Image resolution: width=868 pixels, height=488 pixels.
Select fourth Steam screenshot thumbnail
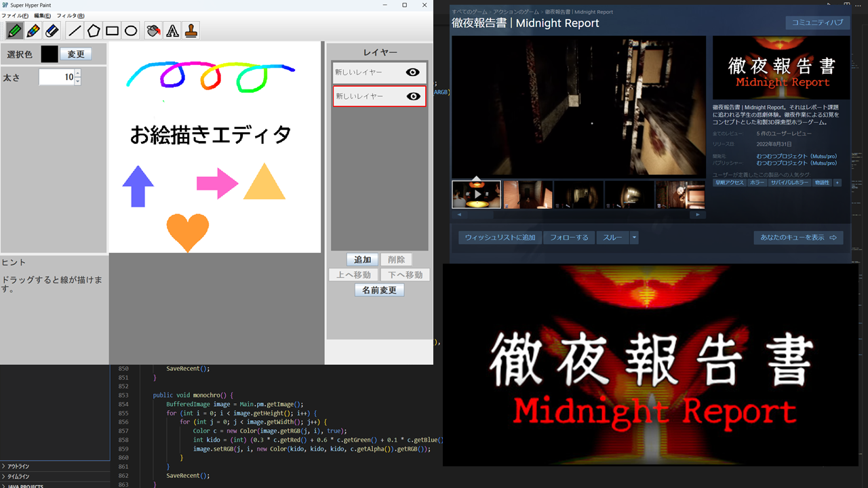tap(629, 195)
